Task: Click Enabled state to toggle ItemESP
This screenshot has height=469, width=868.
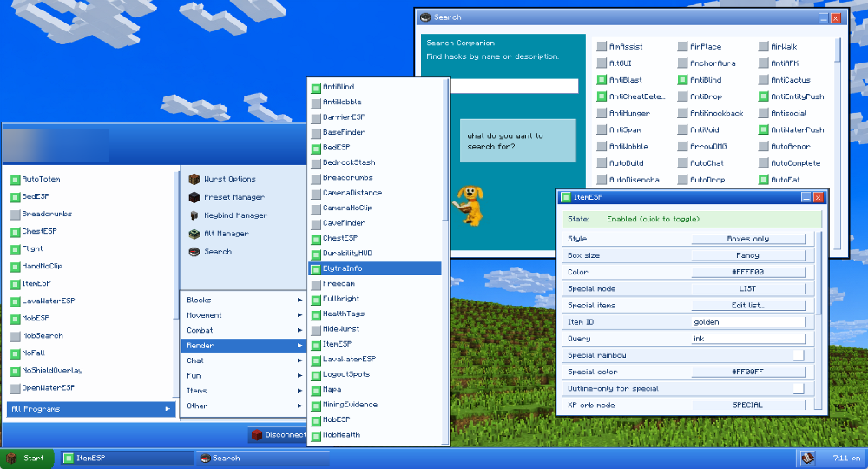Action: click(692, 219)
